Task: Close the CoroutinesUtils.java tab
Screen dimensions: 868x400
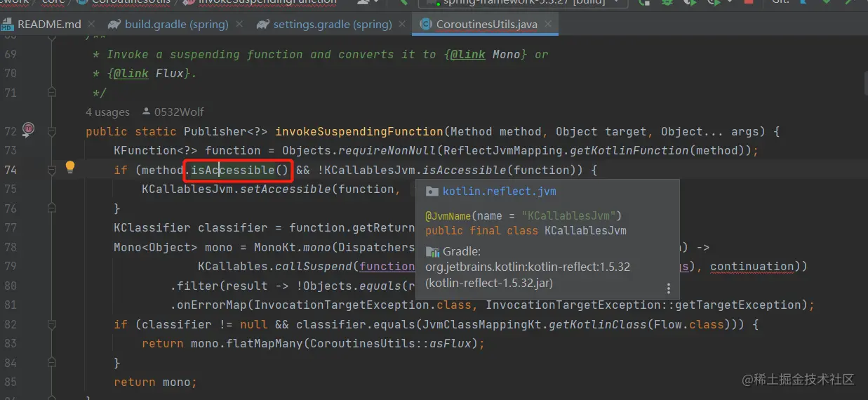Action: 547,24
